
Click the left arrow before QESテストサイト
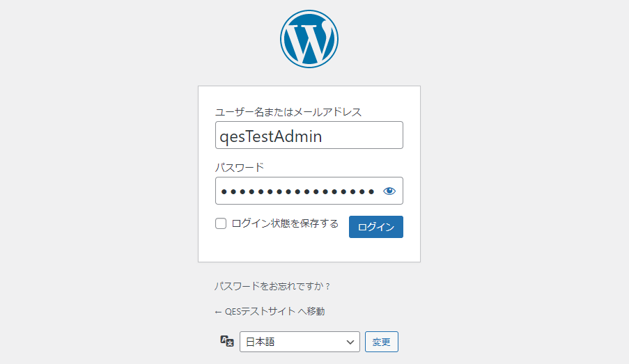pyautogui.click(x=218, y=311)
